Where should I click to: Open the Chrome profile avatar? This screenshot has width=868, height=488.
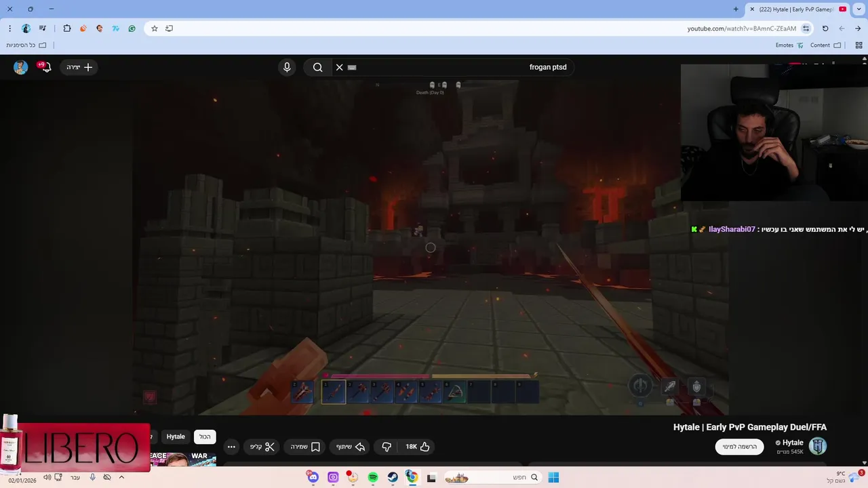point(26,28)
